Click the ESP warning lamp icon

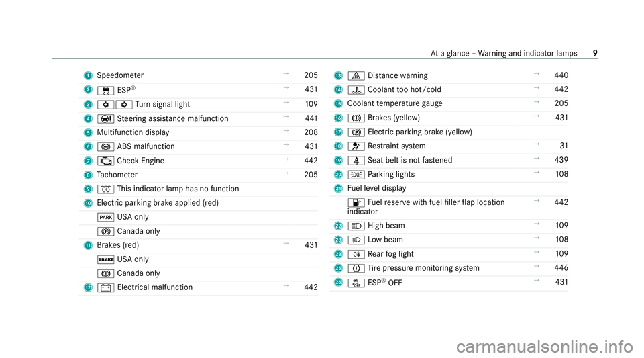click(x=105, y=91)
